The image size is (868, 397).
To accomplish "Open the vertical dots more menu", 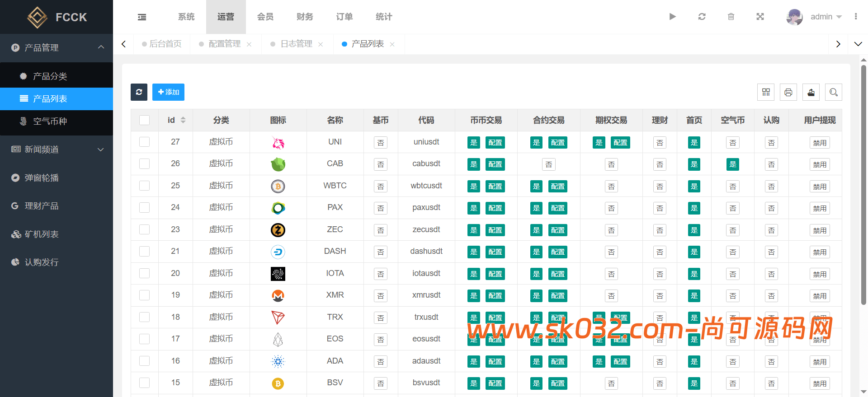I will [x=856, y=17].
